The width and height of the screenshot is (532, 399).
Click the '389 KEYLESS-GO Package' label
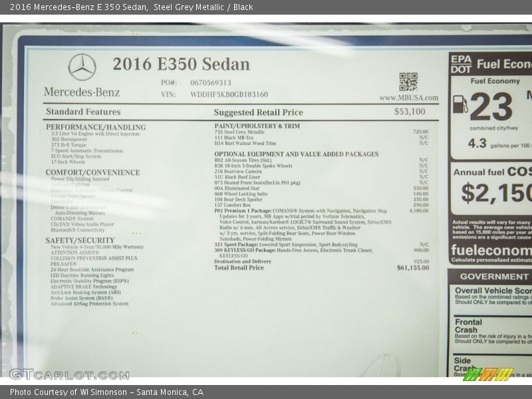[x=245, y=250]
